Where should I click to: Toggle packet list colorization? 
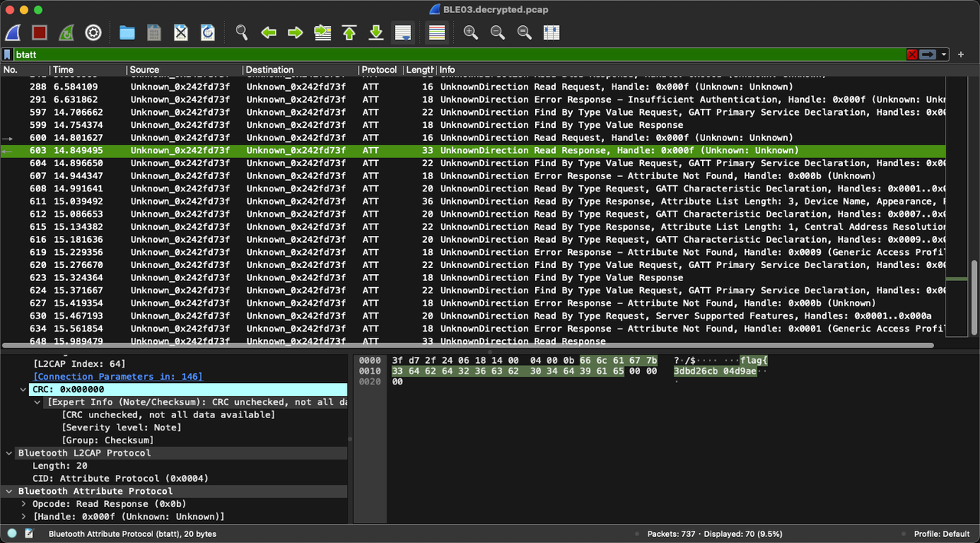[x=436, y=32]
